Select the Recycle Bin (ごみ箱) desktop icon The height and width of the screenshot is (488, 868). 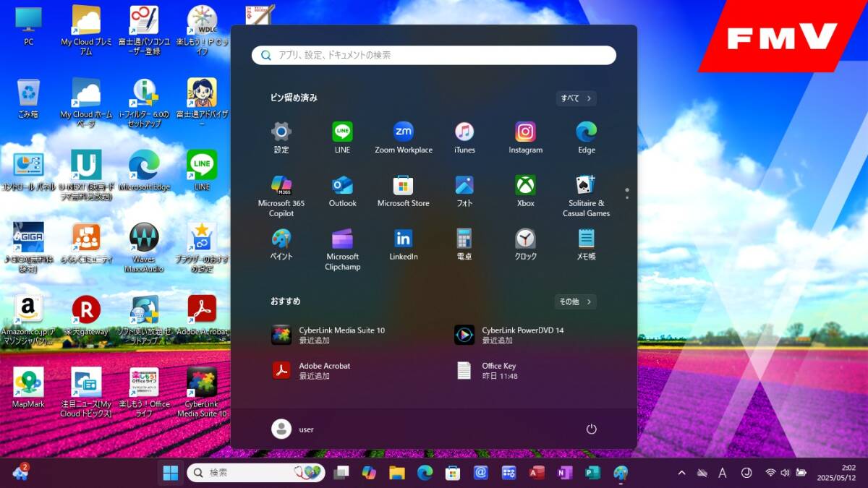click(x=28, y=98)
